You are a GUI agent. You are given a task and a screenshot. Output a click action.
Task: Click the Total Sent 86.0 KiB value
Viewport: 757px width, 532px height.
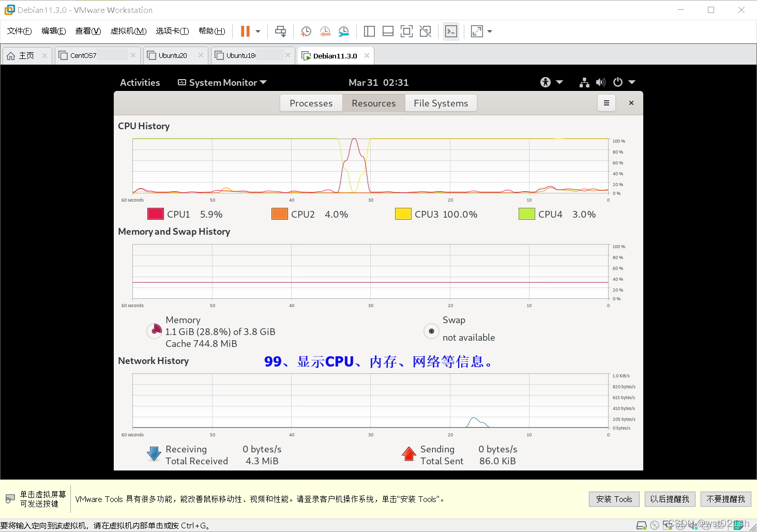(x=497, y=461)
